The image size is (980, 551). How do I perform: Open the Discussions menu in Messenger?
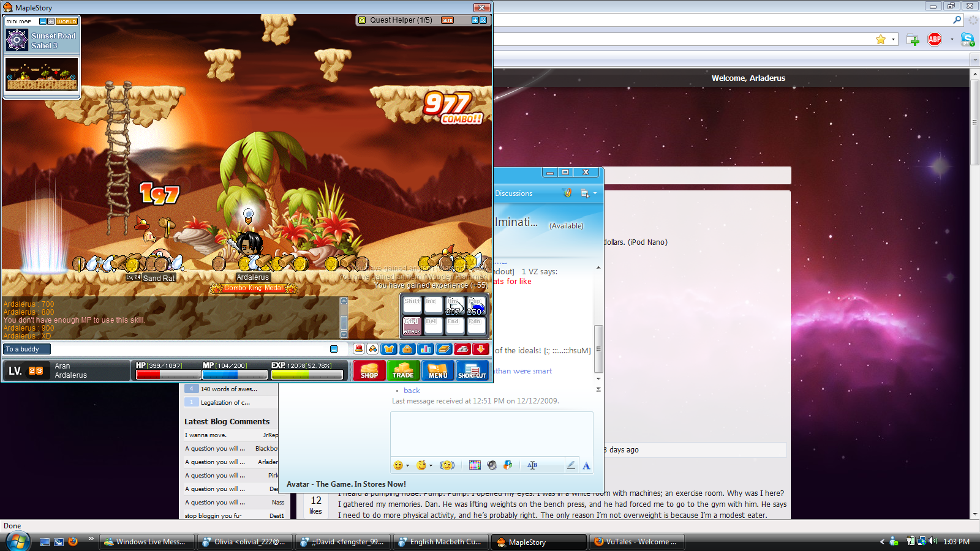click(x=513, y=193)
